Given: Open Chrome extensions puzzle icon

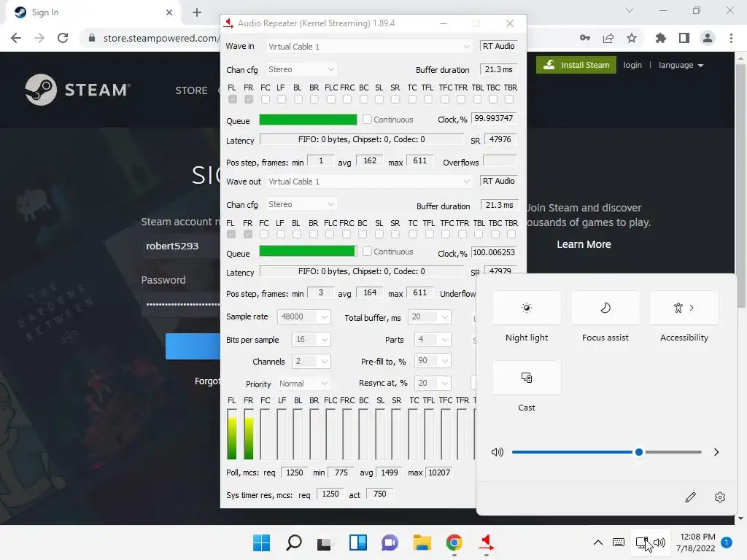Looking at the screenshot, I should [x=660, y=38].
